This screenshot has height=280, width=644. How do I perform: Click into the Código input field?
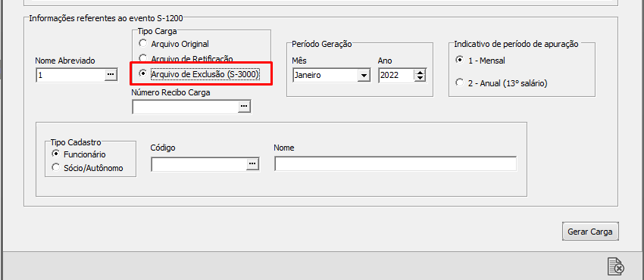[199, 164]
